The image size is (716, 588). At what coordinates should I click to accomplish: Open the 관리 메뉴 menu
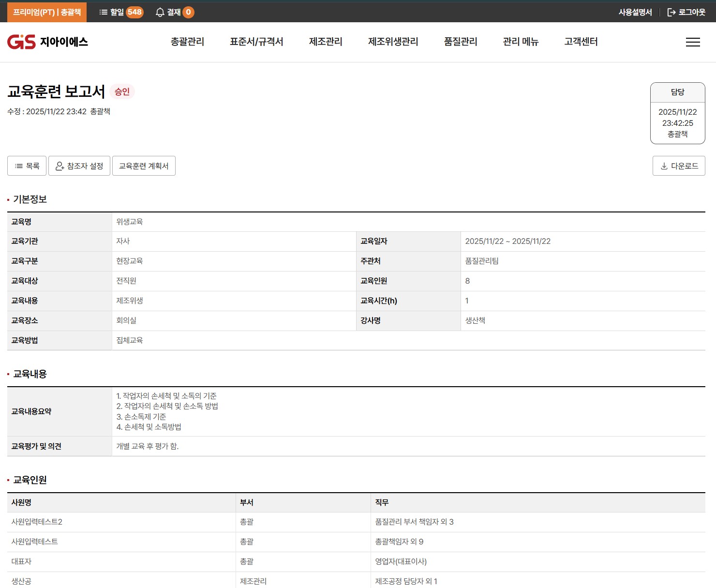pos(521,42)
